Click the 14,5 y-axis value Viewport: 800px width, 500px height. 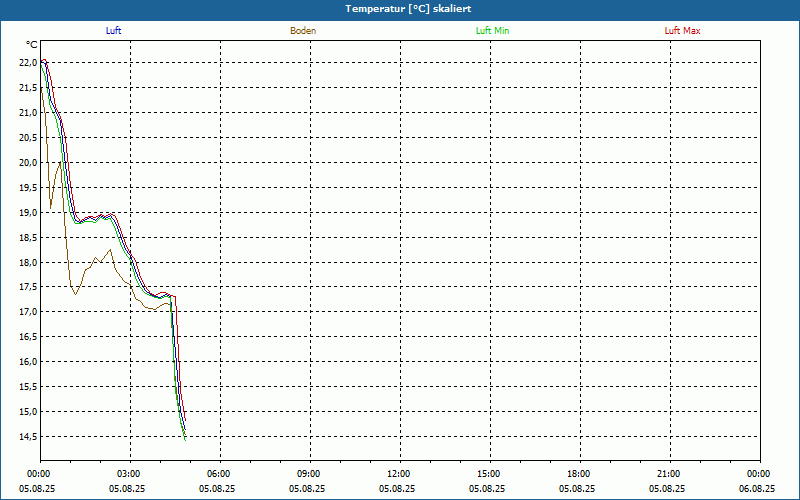(28, 437)
